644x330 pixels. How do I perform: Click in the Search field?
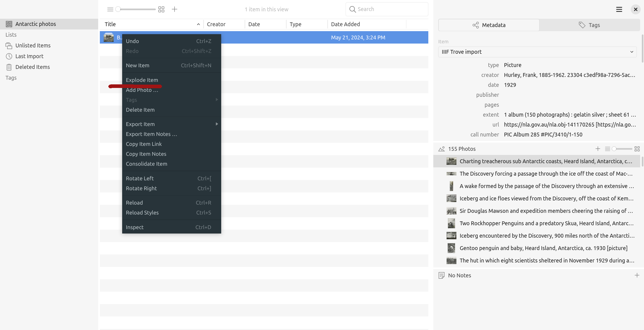click(387, 9)
